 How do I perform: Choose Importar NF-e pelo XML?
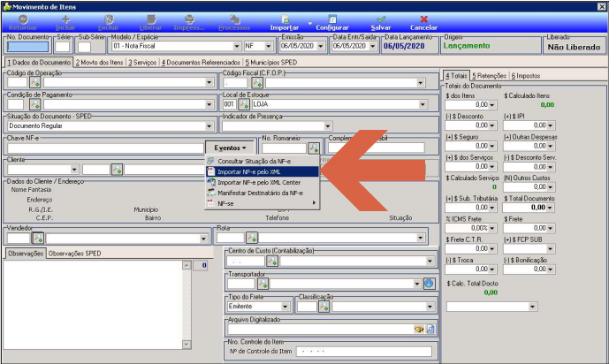pyautogui.click(x=263, y=171)
